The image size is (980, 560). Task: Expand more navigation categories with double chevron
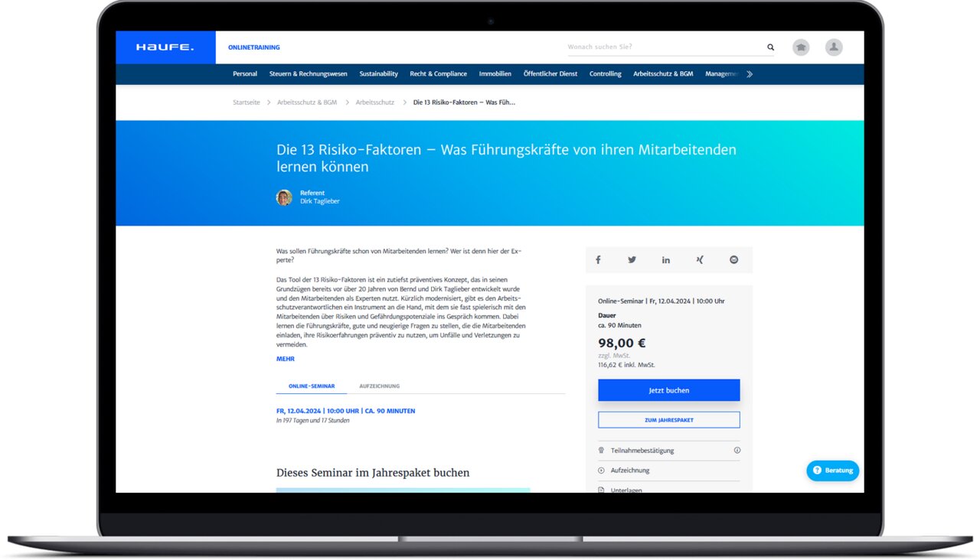[x=750, y=74]
